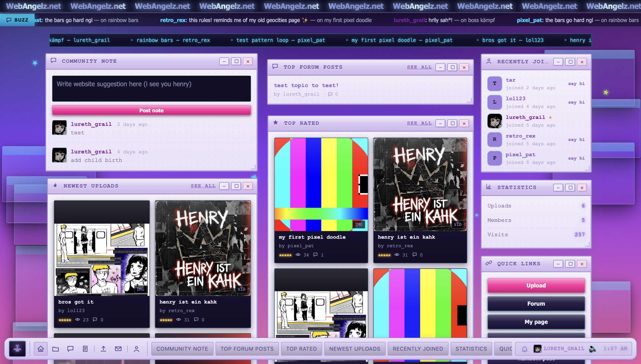Minimize the Statistics window
This screenshot has width=641, height=364.
click(x=558, y=188)
